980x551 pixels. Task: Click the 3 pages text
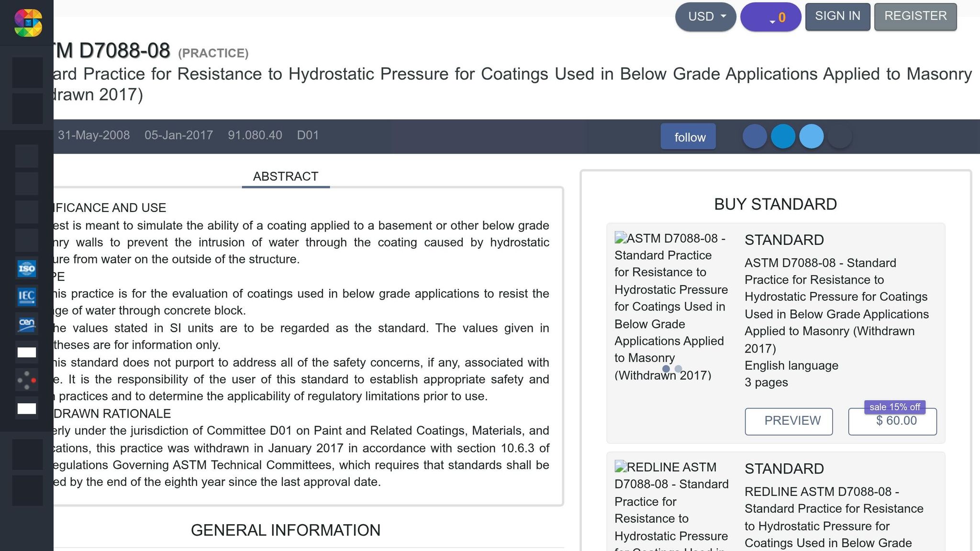click(766, 383)
